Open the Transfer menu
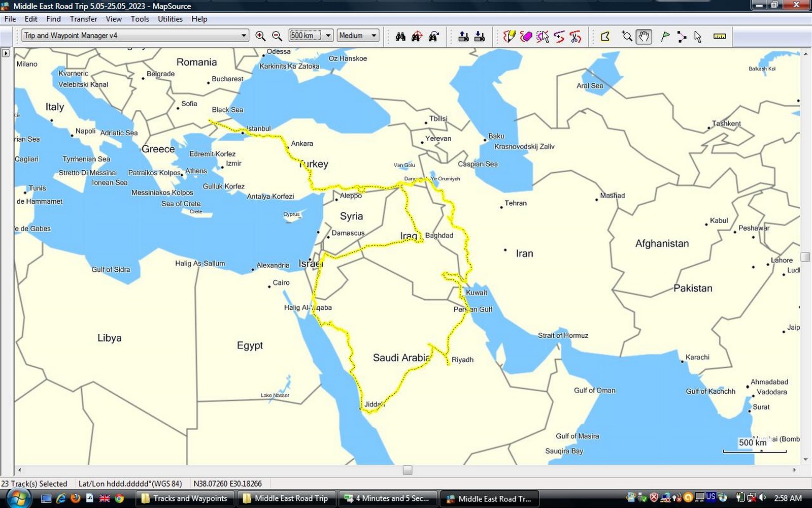The height and width of the screenshot is (508, 812). [83, 19]
